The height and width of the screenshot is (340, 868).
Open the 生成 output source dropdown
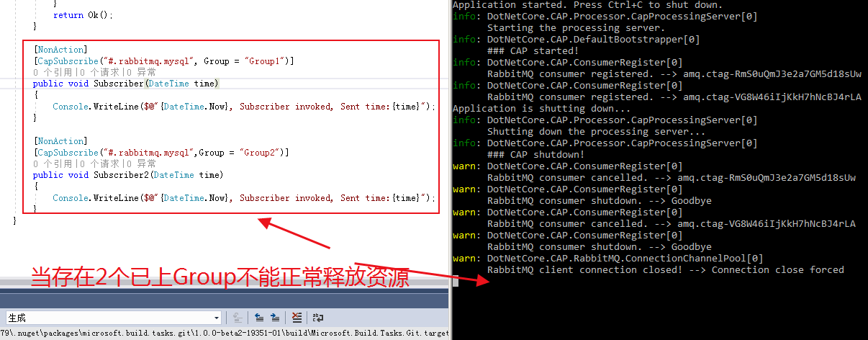pos(112,318)
